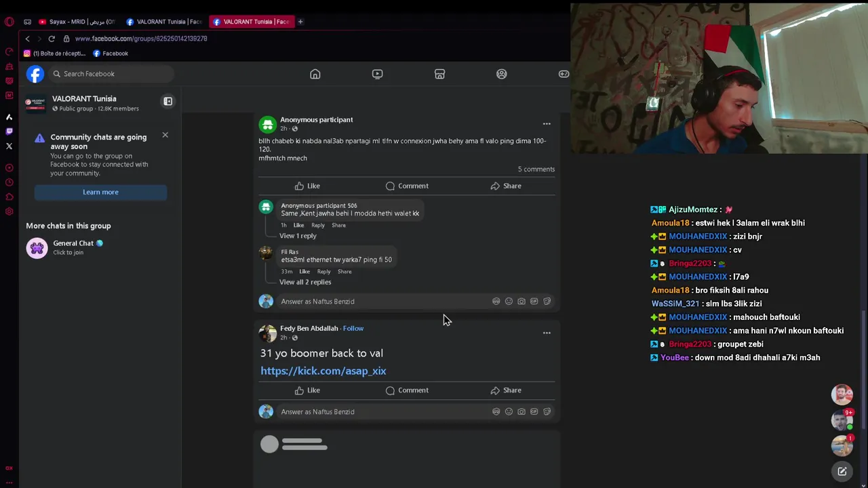Open Twitch in the Opera sidebar

pos(9,131)
